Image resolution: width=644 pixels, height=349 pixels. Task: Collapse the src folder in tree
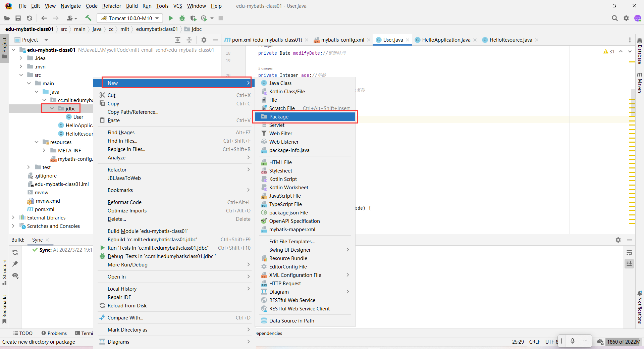tap(21, 75)
